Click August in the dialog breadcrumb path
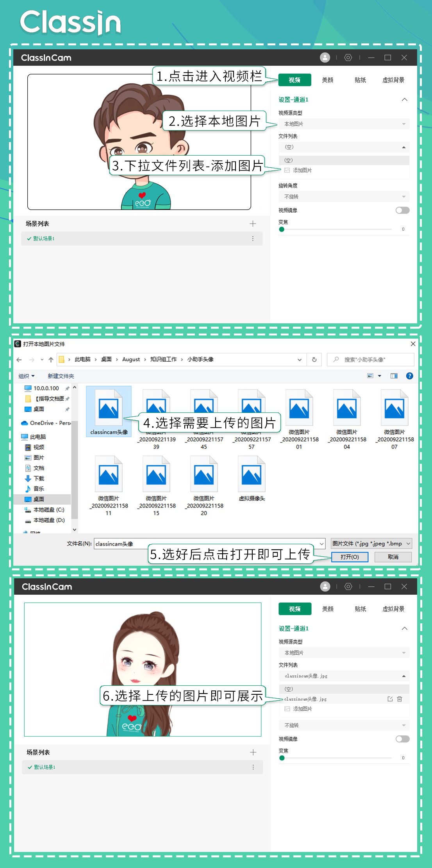The height and width of the screenshot is (868, 432). 131,359
